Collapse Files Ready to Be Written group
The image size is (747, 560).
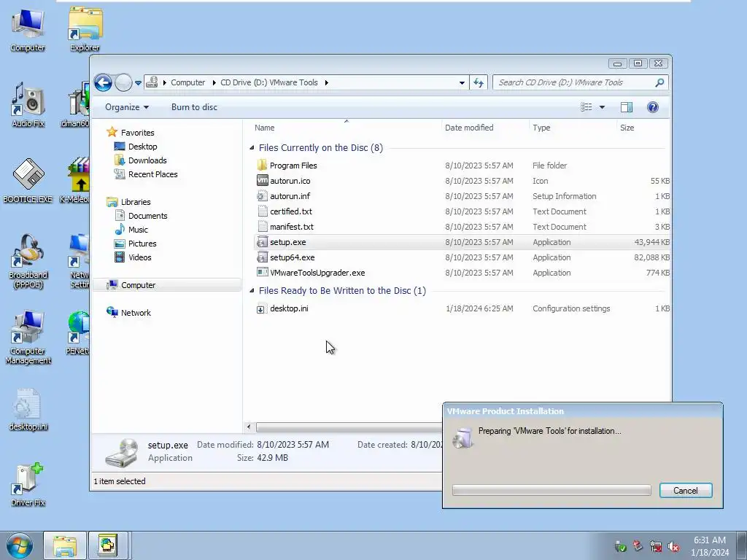pyautogui.click(x=252, y=290)
